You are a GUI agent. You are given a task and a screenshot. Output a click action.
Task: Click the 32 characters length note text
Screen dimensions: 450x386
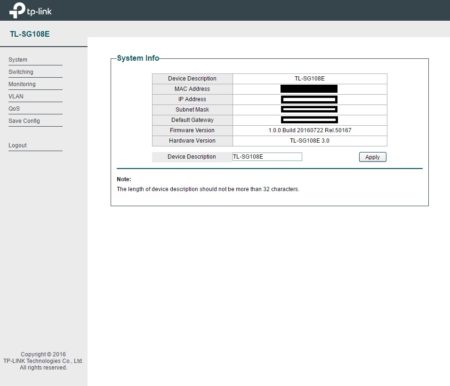(x=208, y=189)
